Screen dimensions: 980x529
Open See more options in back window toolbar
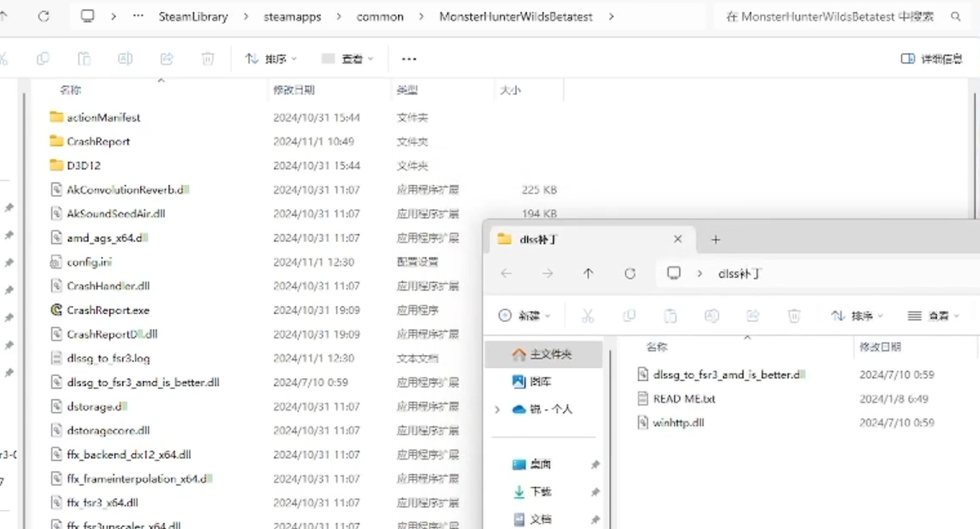click(408, 58)
